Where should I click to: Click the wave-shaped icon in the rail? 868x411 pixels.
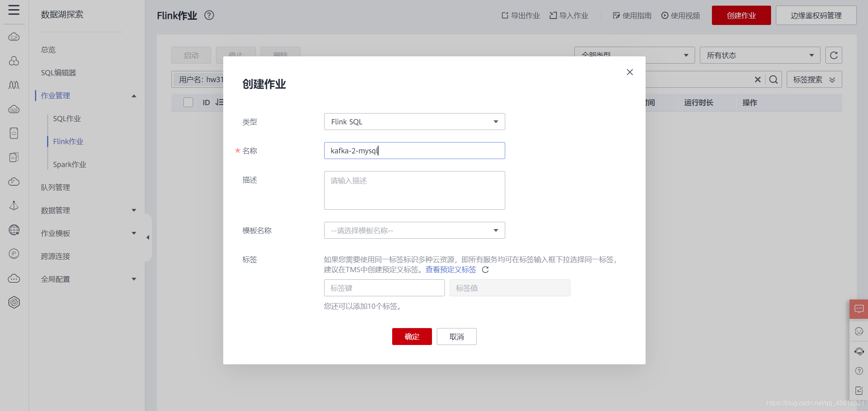pyautogui.click(x=14, y=85)
